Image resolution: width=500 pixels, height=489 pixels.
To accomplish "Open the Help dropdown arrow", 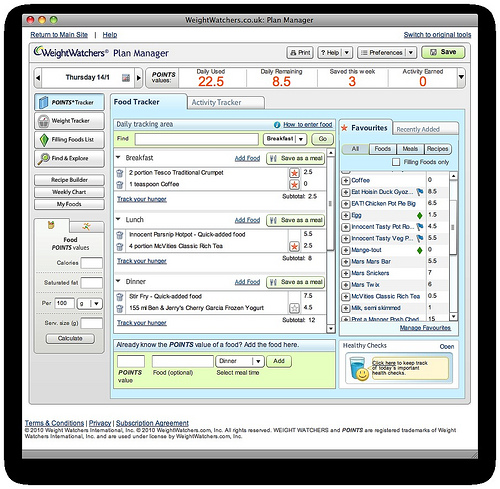I will coord(347,53).
